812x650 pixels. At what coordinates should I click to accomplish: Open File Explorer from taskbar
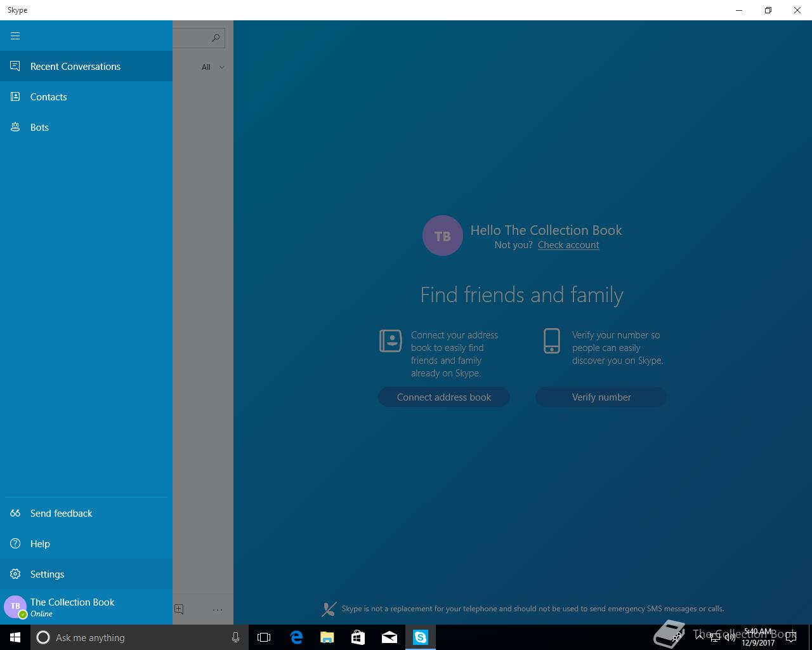327,637
